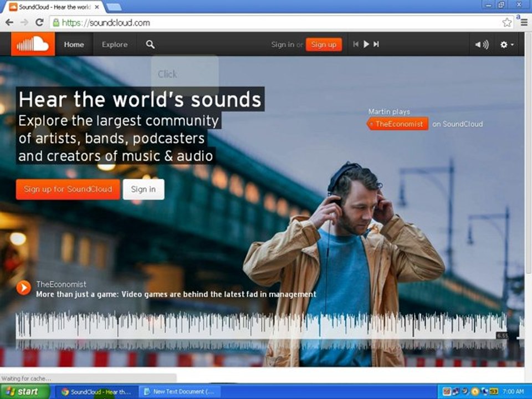Click the browser back arrow

click(x=9, y=23)
